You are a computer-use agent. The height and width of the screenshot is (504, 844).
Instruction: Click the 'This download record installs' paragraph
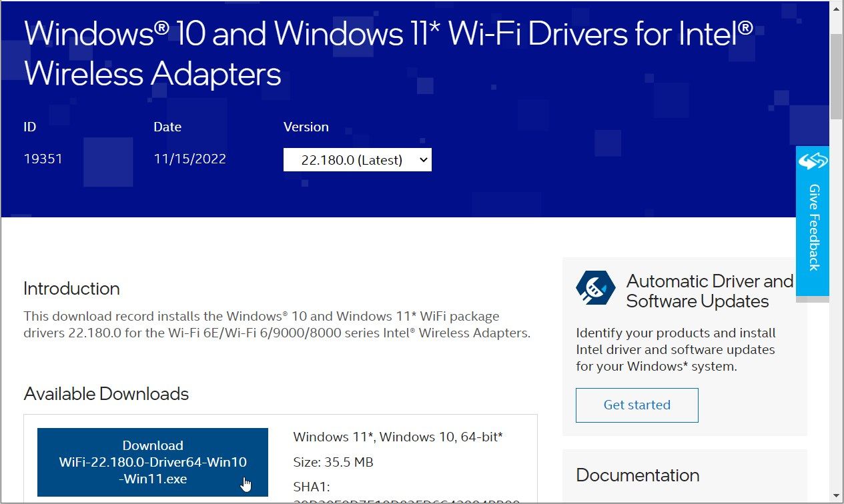coord(277,324)
